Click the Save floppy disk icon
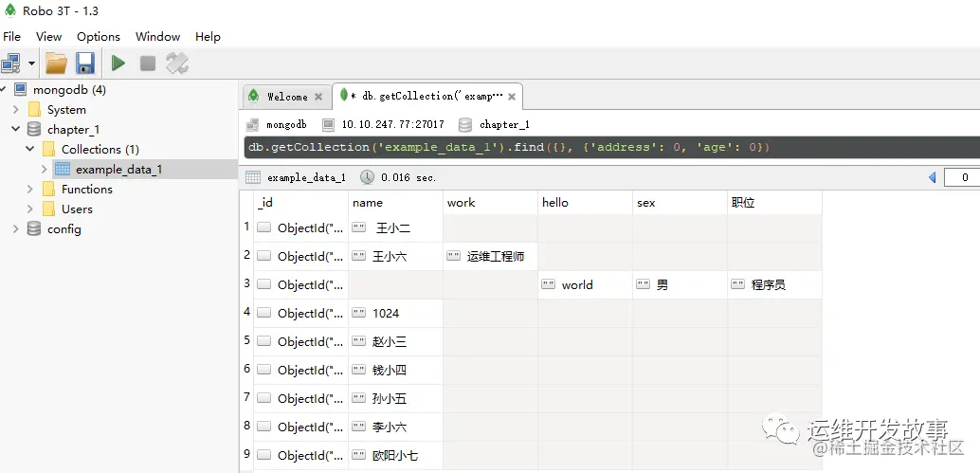 (85, 64)
